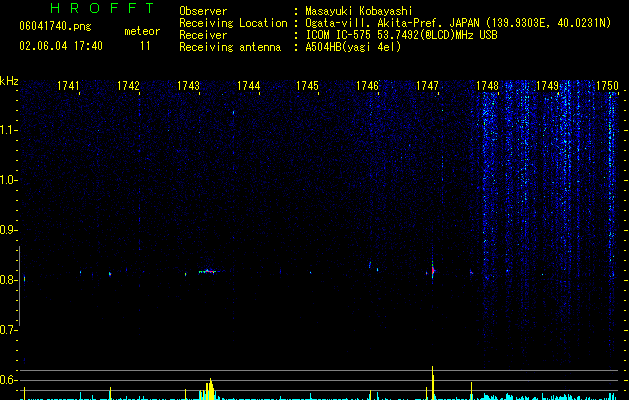Select the Ogata-vill. Akita-Pref. JAPAN location text
629x400 pixels.
click(x=458, y=23)
